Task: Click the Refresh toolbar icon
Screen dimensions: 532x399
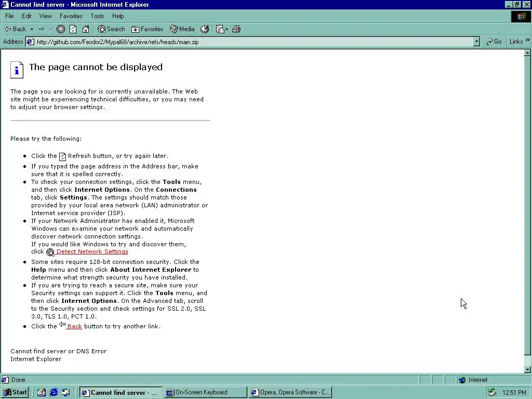Action: [73, 29]
